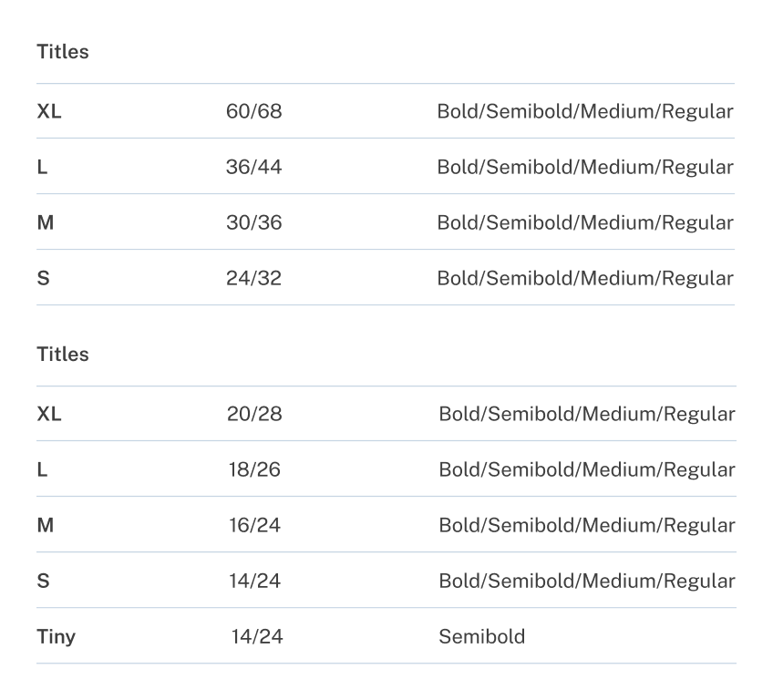Select the XL label in the 20/28 row
Viewport: 773px width, 700px height.
(x=49, y=415)
